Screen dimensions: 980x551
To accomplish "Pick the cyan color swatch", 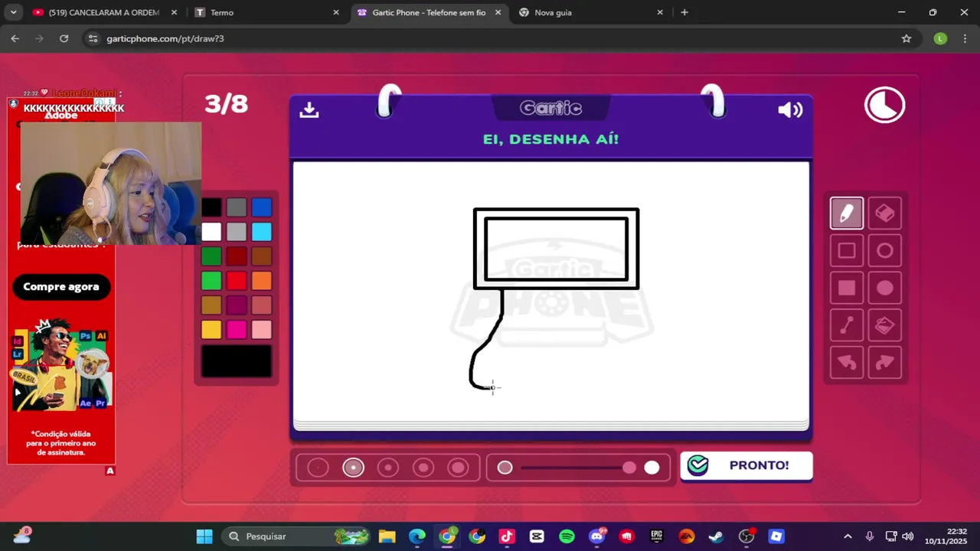I will point(262,232).
